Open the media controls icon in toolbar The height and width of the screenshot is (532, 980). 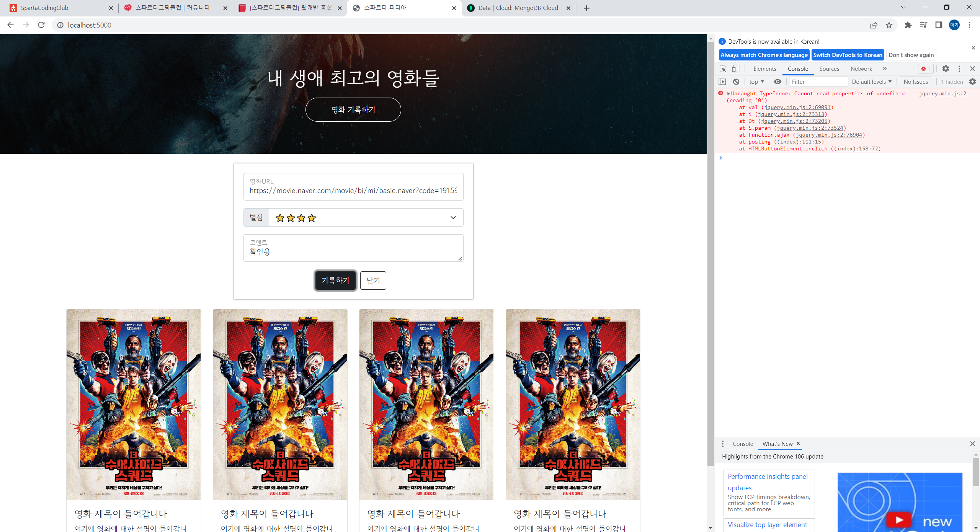923,25
